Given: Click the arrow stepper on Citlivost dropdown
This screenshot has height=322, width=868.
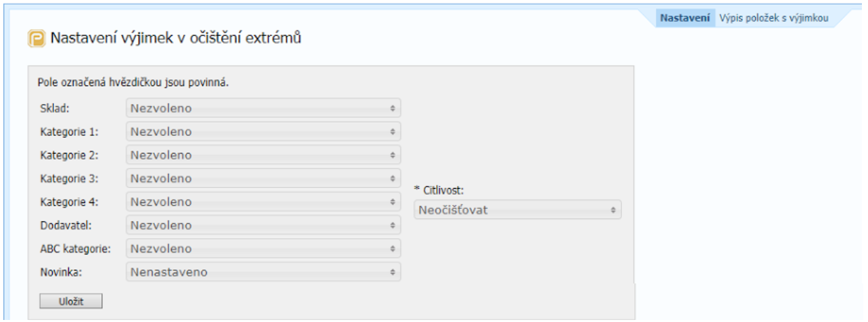Looking at the screenshot, I should pos(613,210).
